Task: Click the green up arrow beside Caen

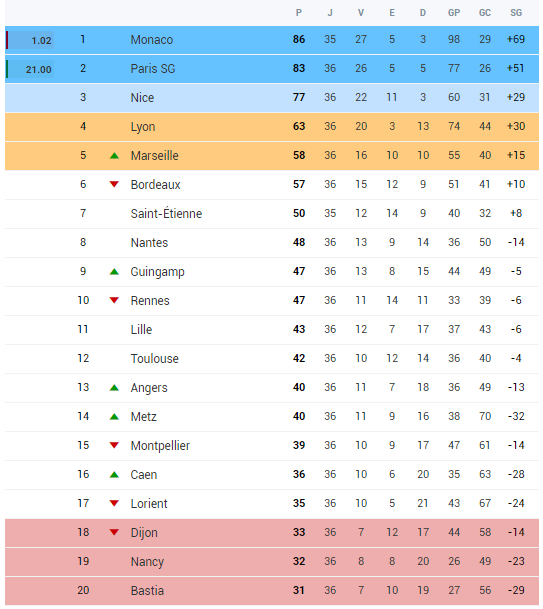Action: pos(114,475)
